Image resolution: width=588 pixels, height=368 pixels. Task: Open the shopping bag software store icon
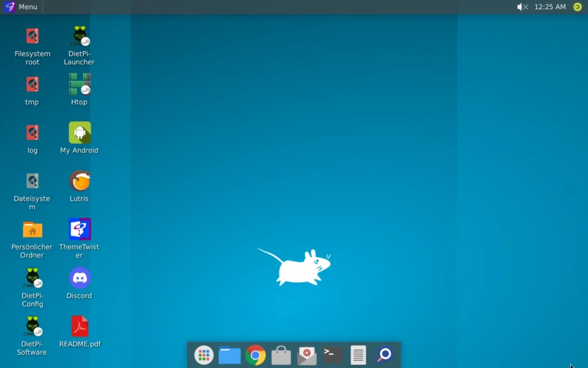click(281, 355)
